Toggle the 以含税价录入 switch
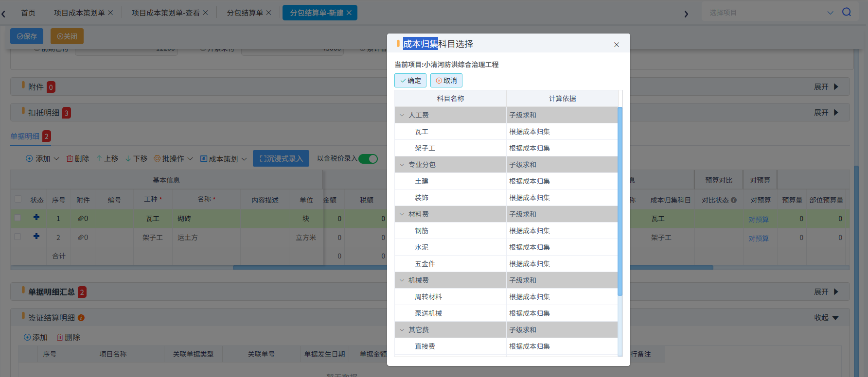 (x=368, y=159)
